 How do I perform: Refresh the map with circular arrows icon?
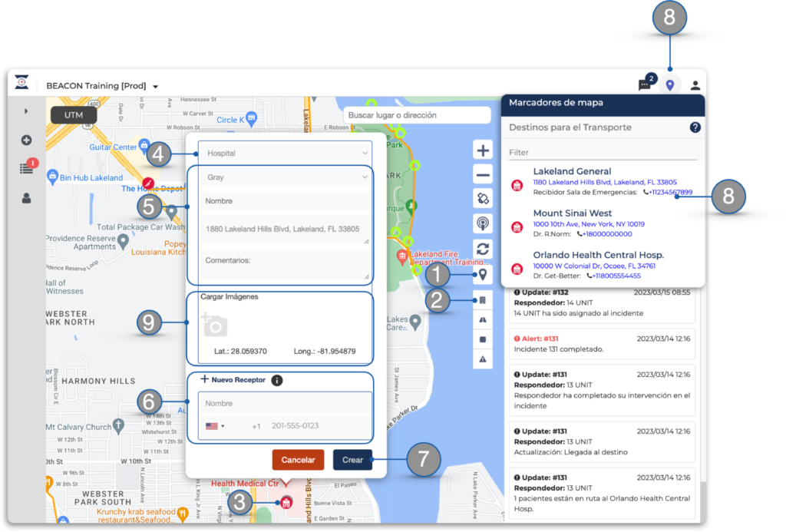pos(483,249)
